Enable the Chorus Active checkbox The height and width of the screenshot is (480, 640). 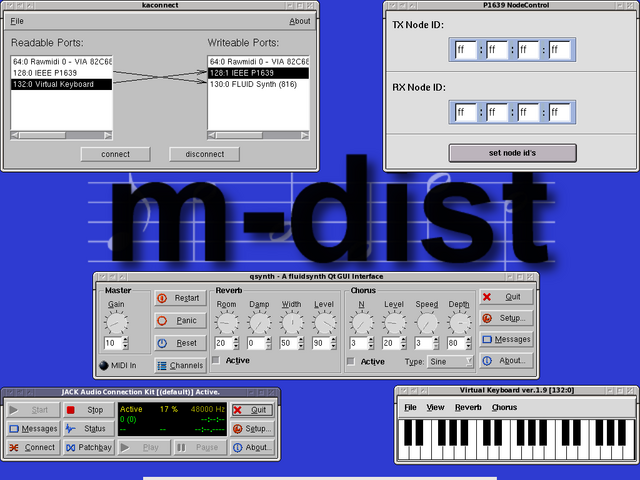coord(352,362)
